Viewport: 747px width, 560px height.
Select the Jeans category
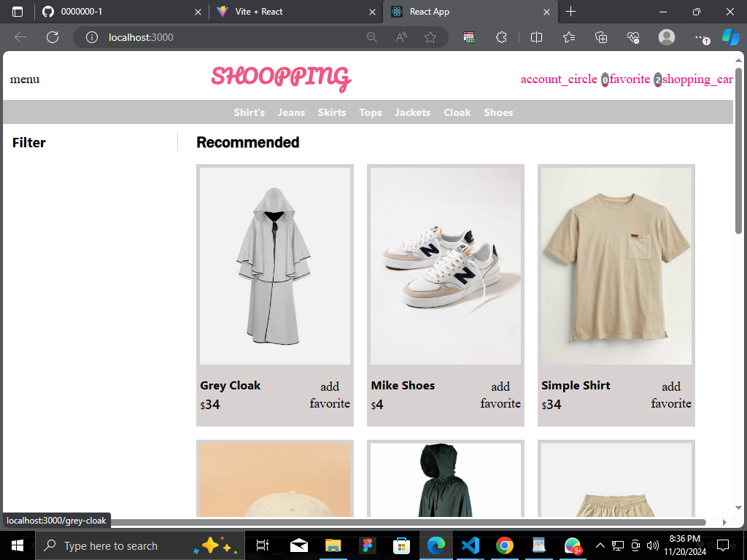point(291,112)
